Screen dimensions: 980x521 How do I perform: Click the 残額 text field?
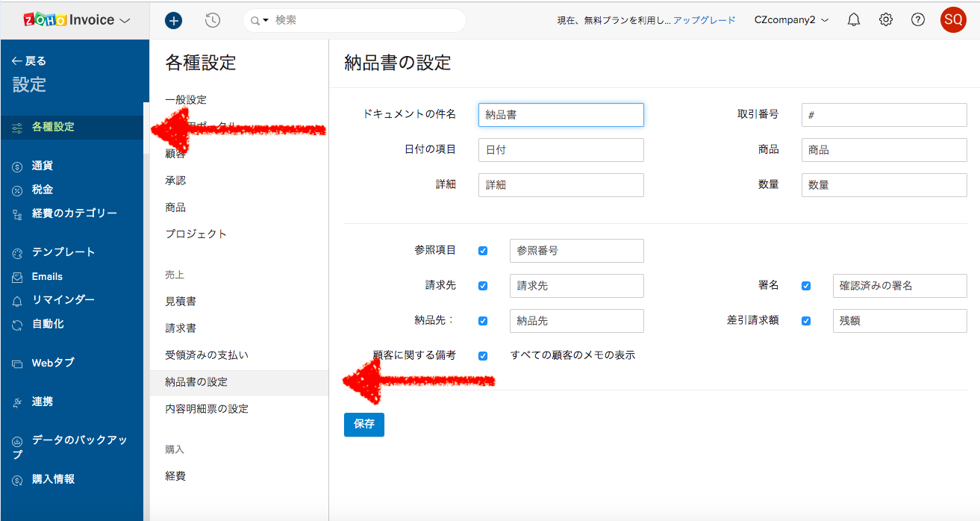pyautogui.click(x=900, y=321)
